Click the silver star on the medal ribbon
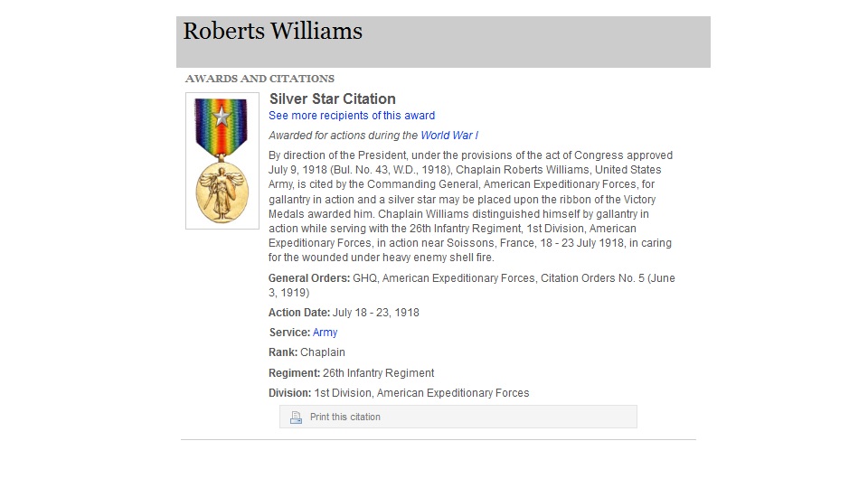Viewport: 868px width, 488px height. click(222, 116)
